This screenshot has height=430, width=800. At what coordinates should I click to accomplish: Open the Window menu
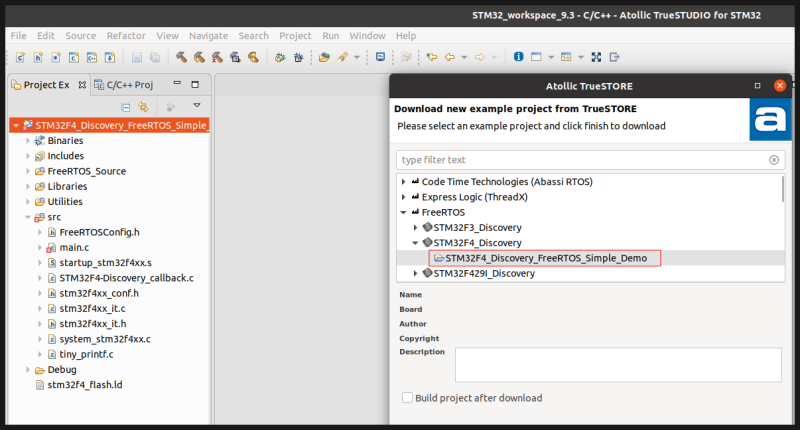click(x=367, y=36)
